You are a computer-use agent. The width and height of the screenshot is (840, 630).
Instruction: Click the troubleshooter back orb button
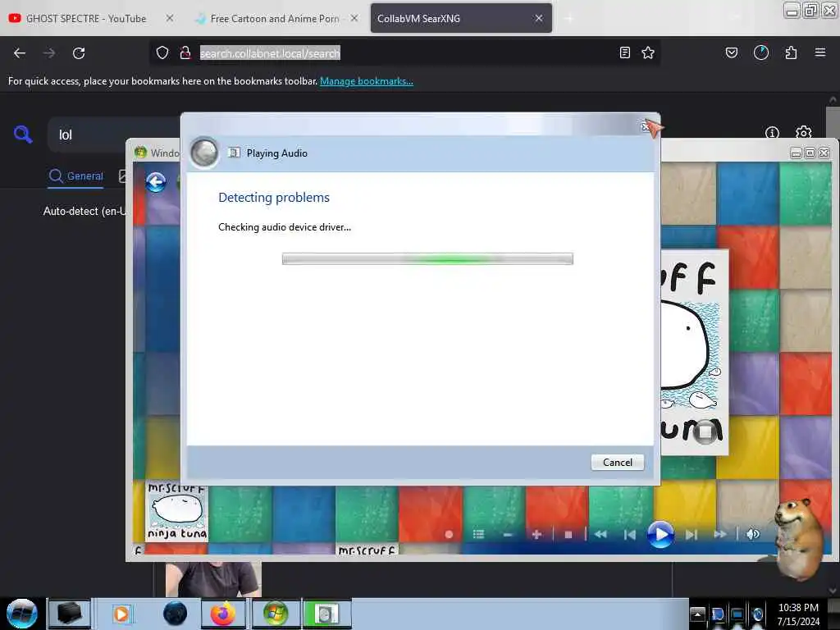[x=204, y=153]
